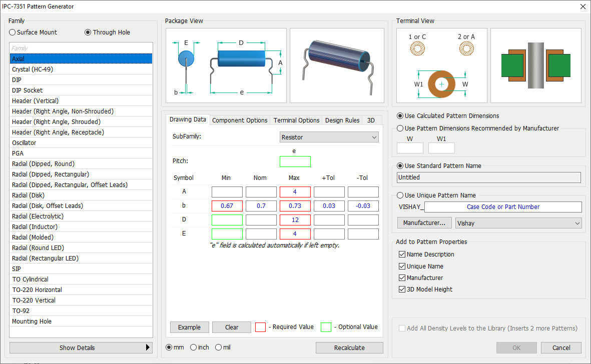This screenshot has height=364, width=591.
Task: Select Use Standard Pattern Name option
Action: 400,165
